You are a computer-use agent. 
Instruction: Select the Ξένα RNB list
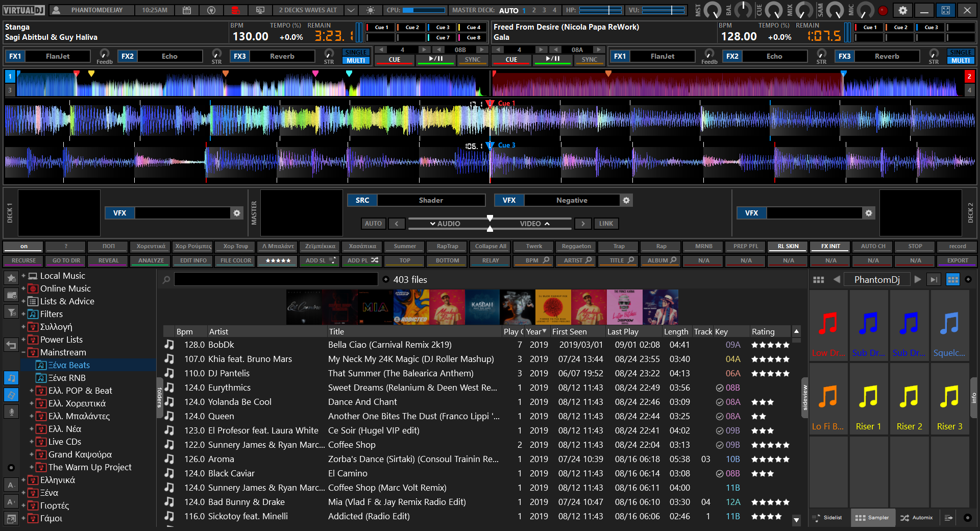point(66,378)
